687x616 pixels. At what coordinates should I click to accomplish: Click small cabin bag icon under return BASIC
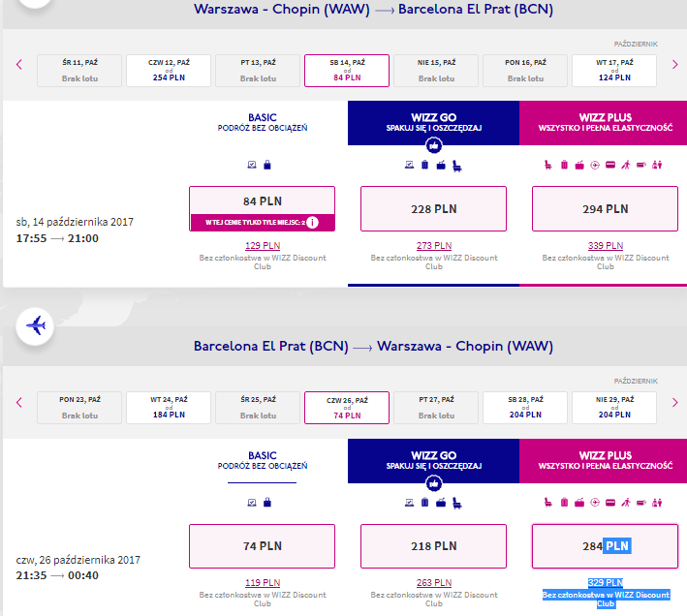click(x=267, y=502)
